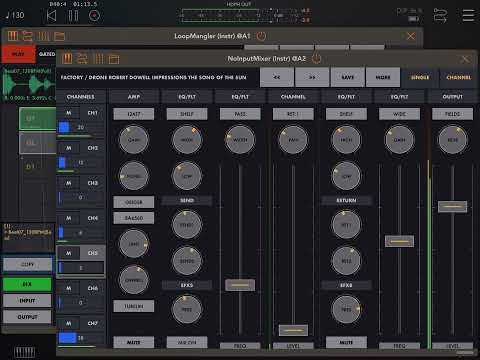The width and height of the screenshot is (480, 360).
Task: Click keyboard icon in NoInputMixer window header
Action: point(67,59)
